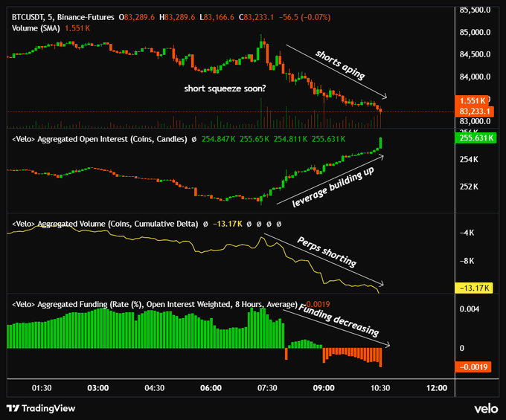Click the −4K delta axis level
The height and width of the screenshot is (420, 506).
467,233
